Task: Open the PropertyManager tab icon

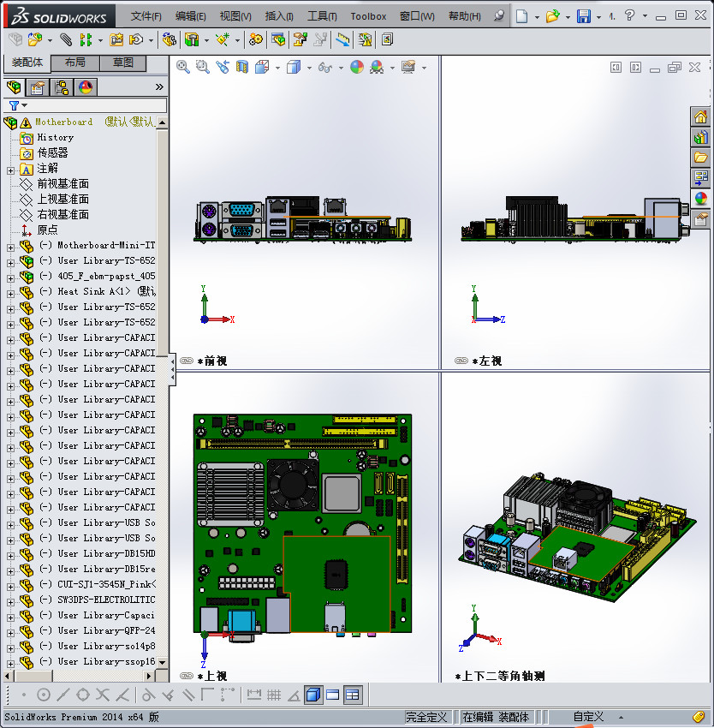Action: (x=38, y=87)
